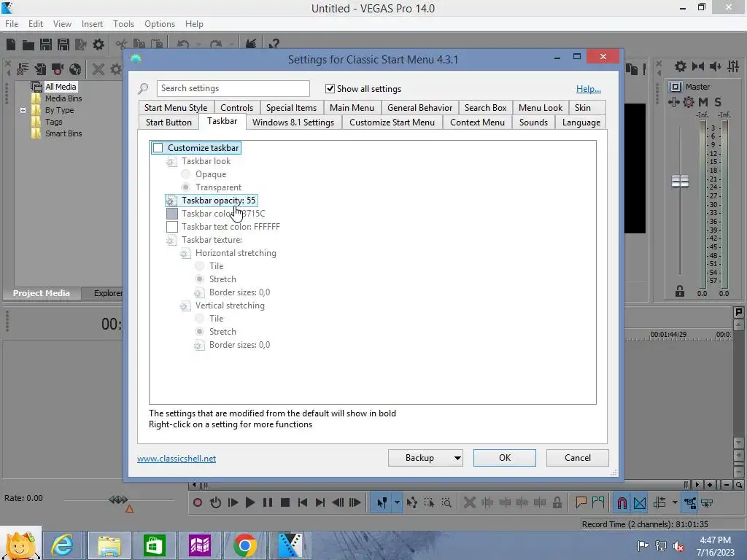Switch to Start Menu Style tab
Screen dimensions: 747x560
click(x=176, y=108)
